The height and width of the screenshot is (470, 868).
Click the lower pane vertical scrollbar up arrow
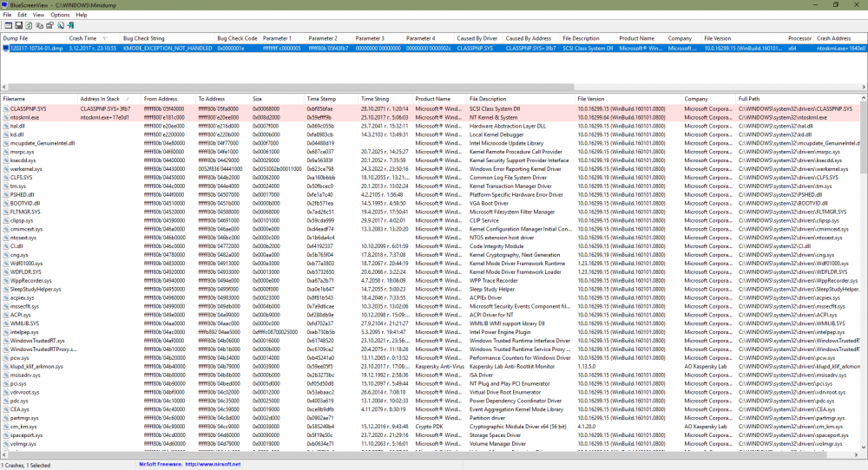[x=864, y=99]
